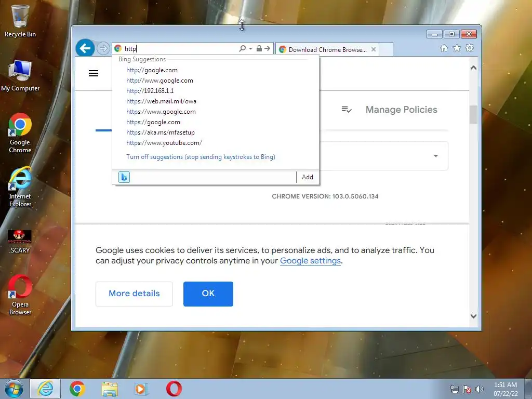The width and height of the screenshot is (532, 399).
Task: Select the Opera Browser desktop shortcut
Action: pos(20,295)
